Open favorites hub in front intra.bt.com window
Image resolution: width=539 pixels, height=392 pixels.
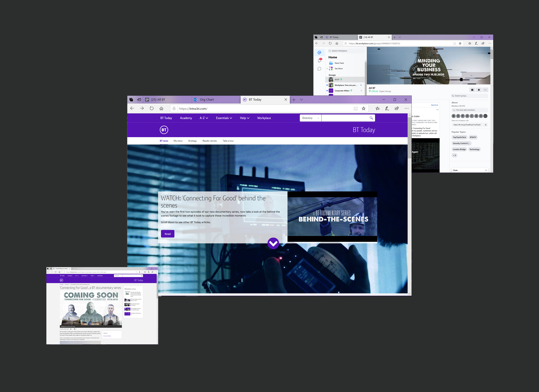coord(378,109)
